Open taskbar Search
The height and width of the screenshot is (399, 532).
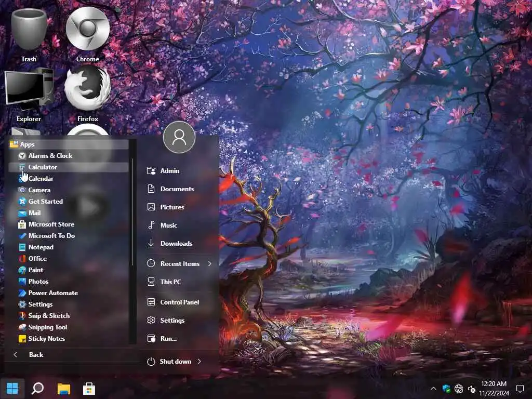pos(37,389)
